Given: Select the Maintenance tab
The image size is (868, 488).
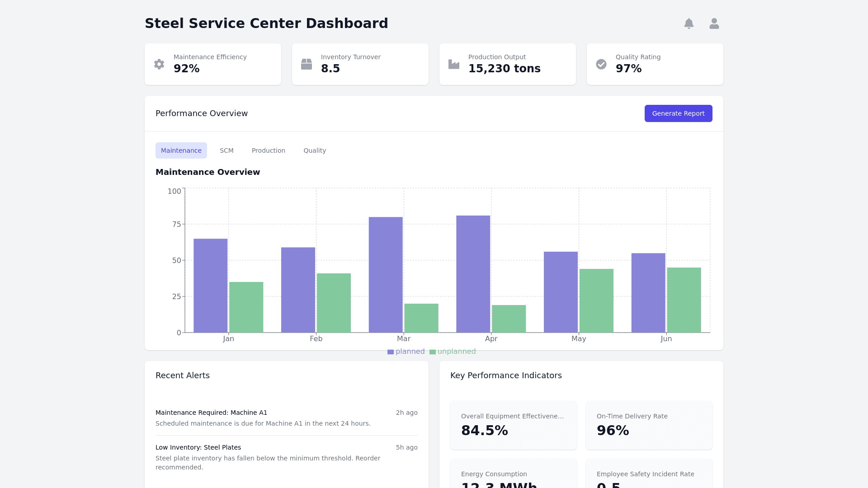Looking at the screenshot, I should [x=181, y=150].
